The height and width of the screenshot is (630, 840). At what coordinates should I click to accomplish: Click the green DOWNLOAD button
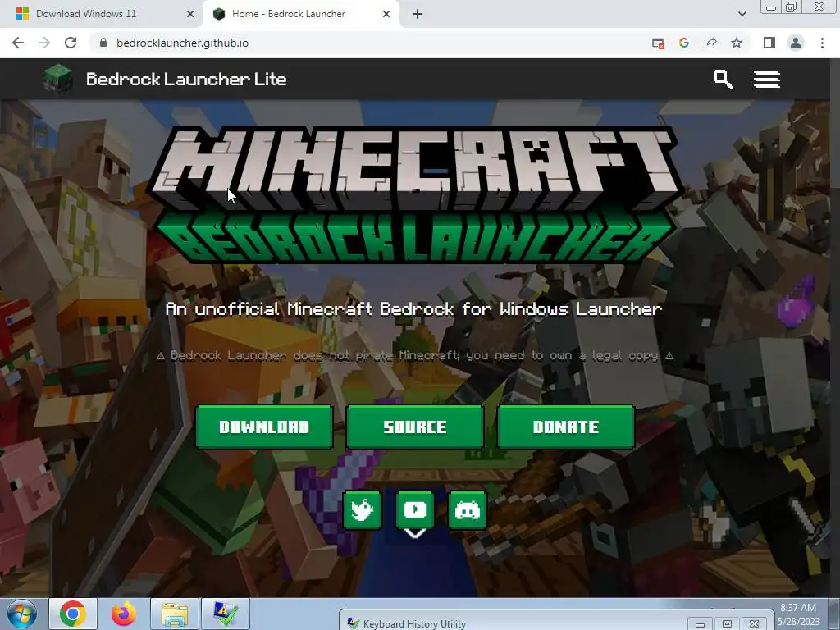coord(264,427)
